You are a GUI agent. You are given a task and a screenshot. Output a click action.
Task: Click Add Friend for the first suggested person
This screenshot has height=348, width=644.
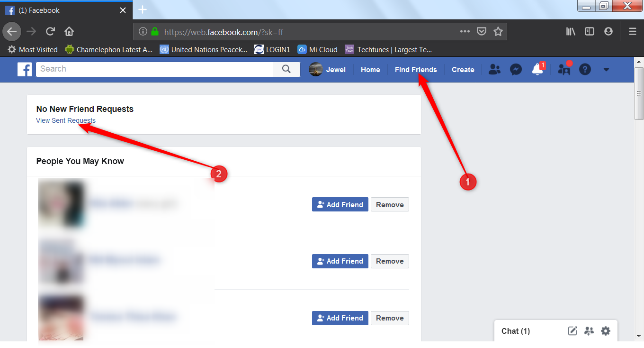coord(340,204)
